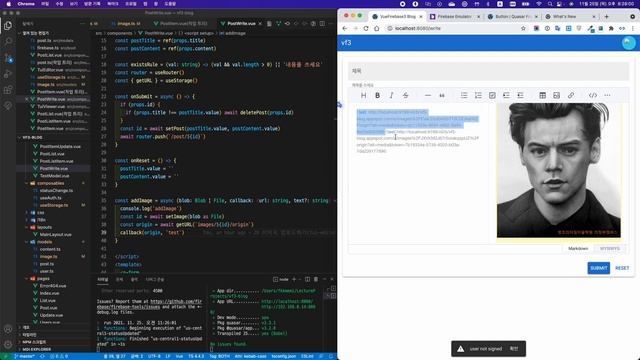Click the SUBMIT button
640x360 pixels.
tap(598, 268)
